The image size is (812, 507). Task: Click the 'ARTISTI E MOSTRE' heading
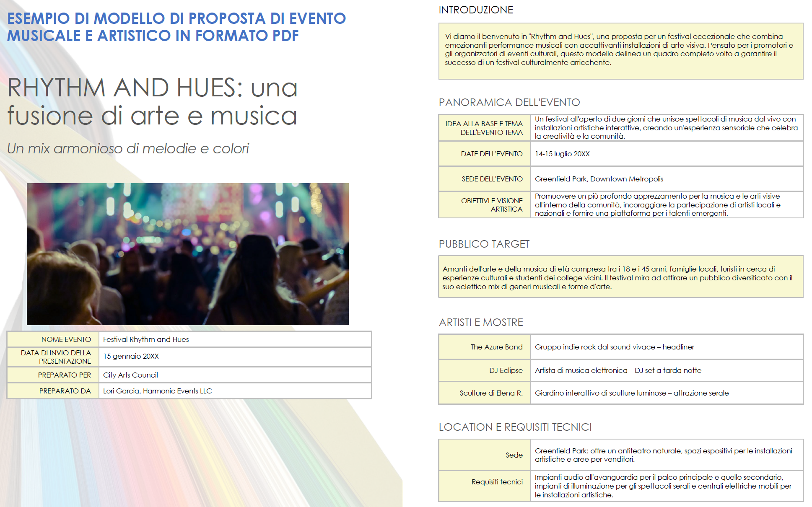coord(481,322)
